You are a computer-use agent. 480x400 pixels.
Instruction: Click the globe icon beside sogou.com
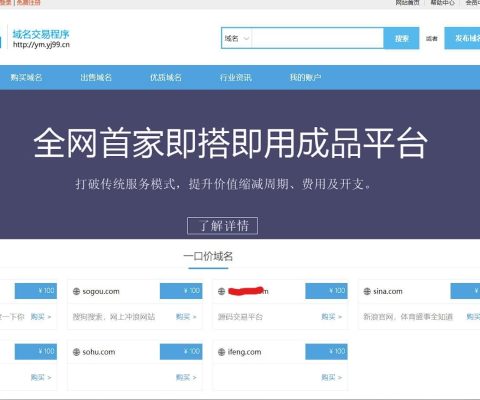[76, 291]
